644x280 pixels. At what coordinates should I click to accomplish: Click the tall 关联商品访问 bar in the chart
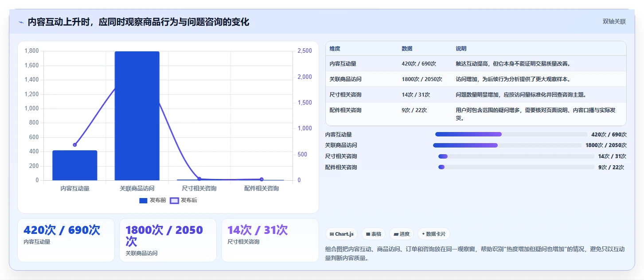pyautogui.click(x=137, y=116)
